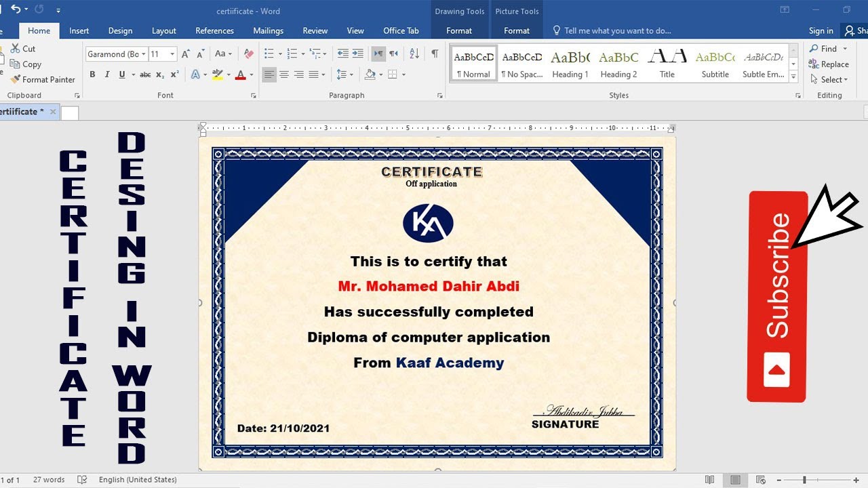
Task: Toggle Italic formatting
Action: click(x=107, y=75)
